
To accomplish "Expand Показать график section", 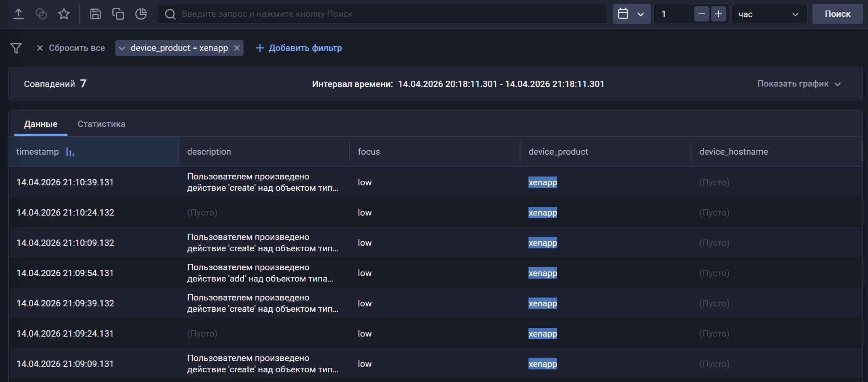I will (x=799, y=84).
